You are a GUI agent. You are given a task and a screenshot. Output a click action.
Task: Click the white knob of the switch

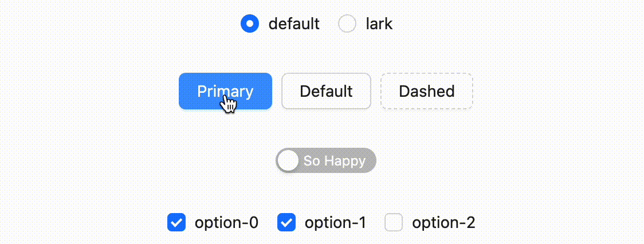pyautogui.click(x=288, y=161)
